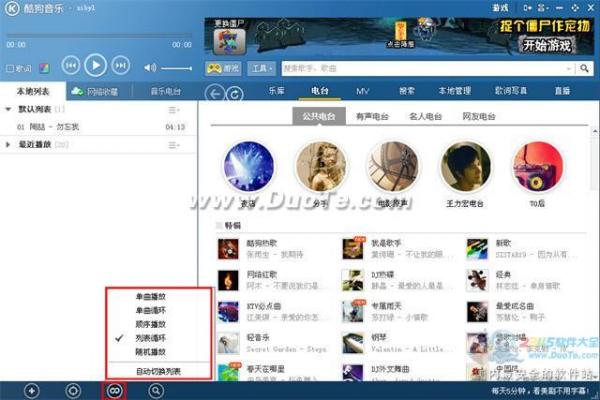Image resolution: width=600 pixels, height=400 pixels.
Task: Click the locate-song circle icon in bottom bar
Action: [x=73, y=391]
